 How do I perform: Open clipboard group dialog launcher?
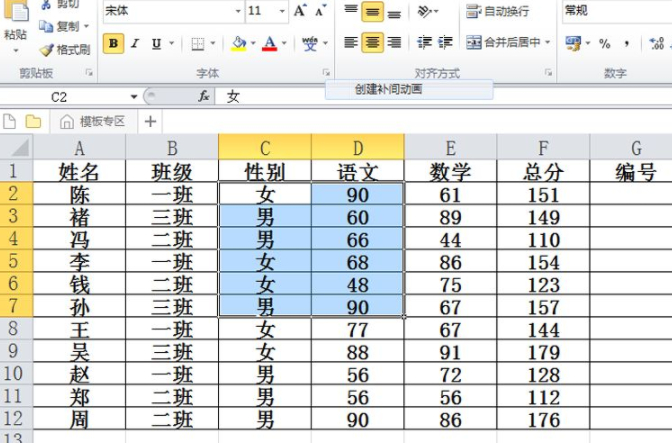click(x=89, y=73)
